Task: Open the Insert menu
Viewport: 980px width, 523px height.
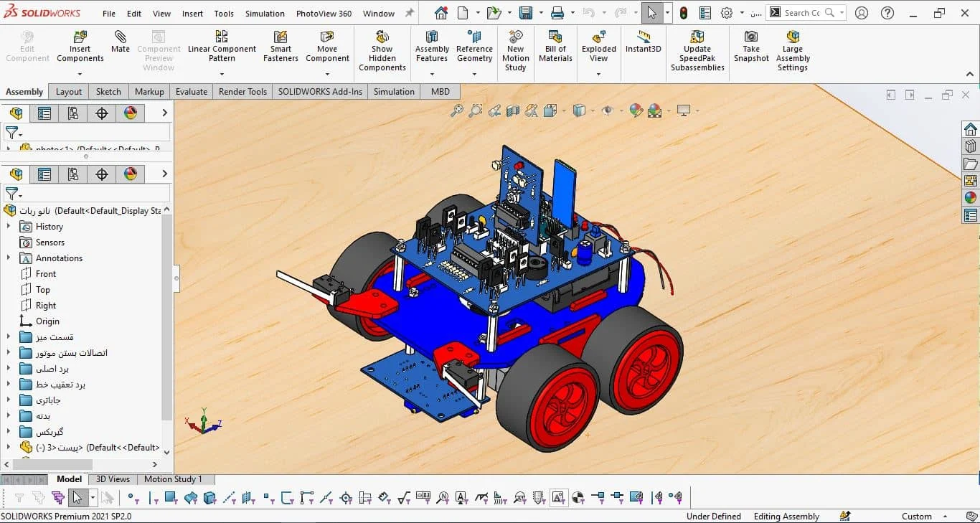Action: coord(192,14)
